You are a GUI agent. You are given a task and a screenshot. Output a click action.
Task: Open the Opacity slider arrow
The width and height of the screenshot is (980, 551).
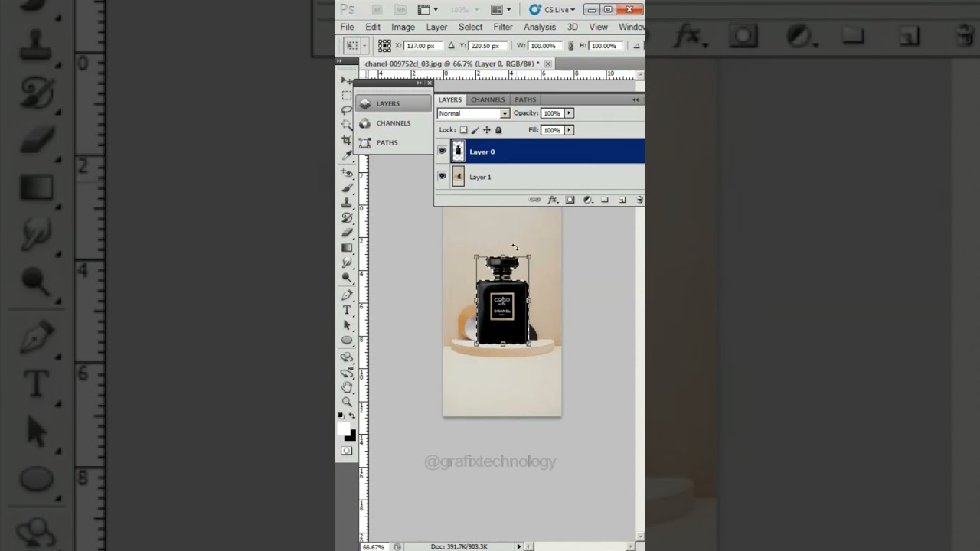(569, 113)
